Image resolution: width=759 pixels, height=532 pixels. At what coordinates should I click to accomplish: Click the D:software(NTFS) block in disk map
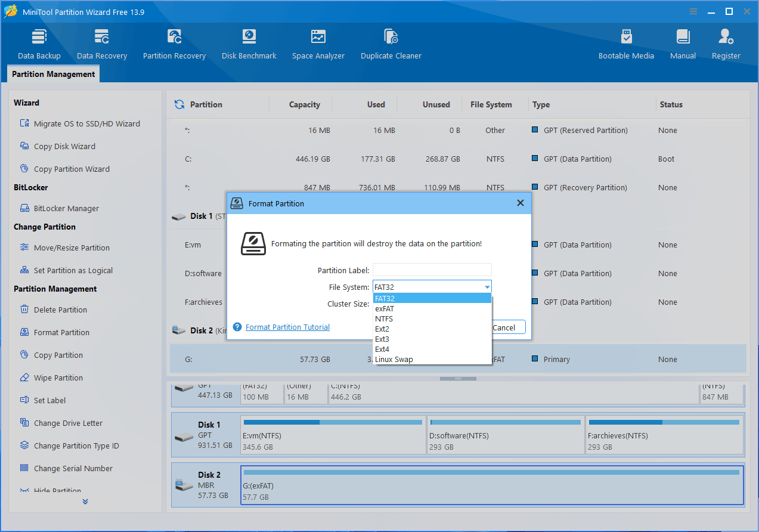coord(506,435)
